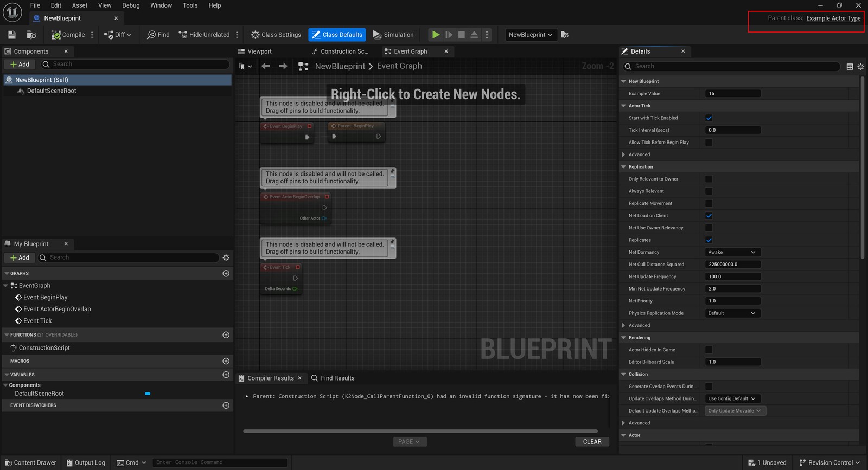The width and height of the screenshot is (868, 470).
Task: Add a new graph with plus icon
Action: (x=226, y=274)
